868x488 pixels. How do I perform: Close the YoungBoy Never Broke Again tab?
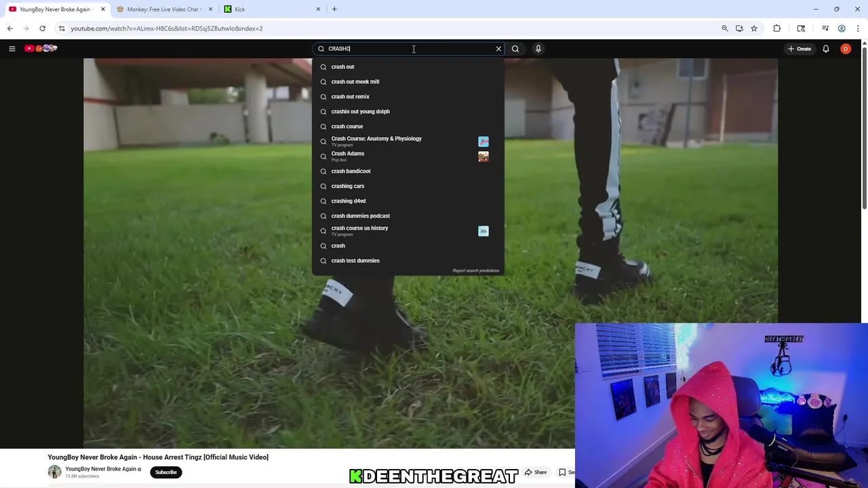pos(103,9)
